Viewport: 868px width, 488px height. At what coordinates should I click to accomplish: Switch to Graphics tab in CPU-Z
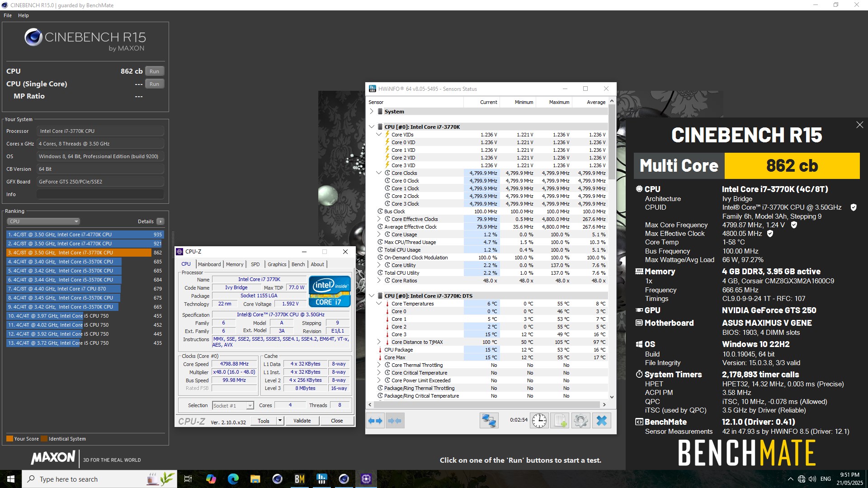[277, 264]
